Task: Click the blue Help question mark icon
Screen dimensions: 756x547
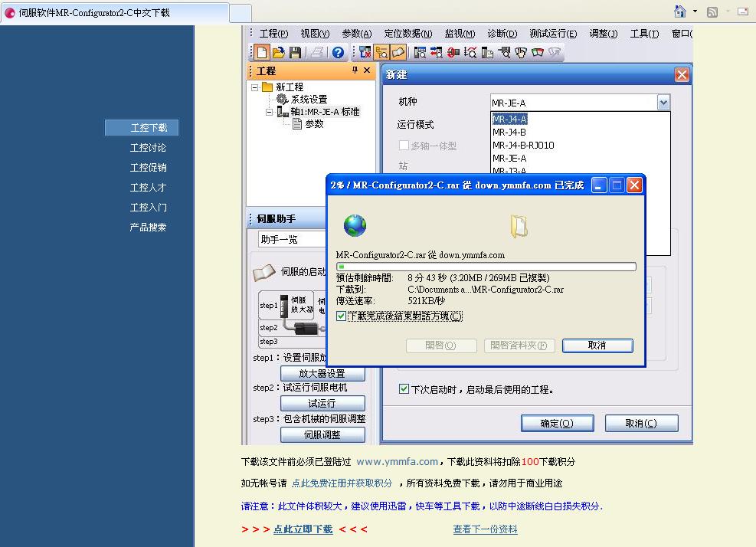Action: (x=338, y=53)
